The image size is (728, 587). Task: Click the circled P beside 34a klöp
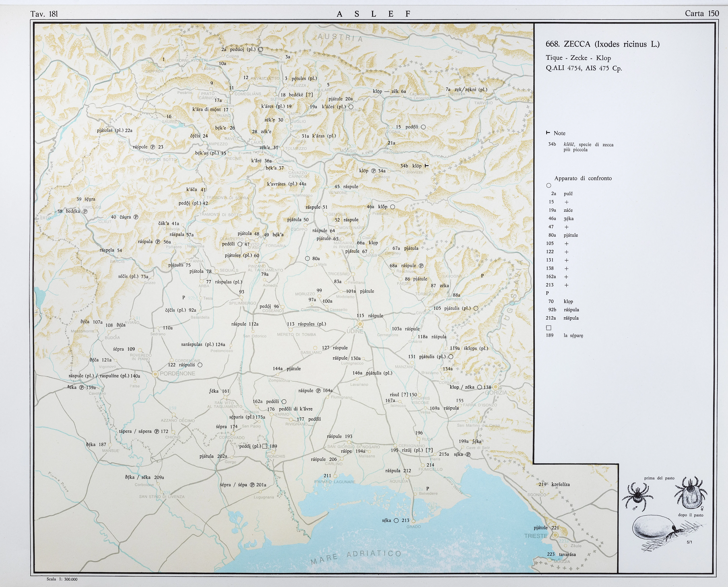click(374, 171)
